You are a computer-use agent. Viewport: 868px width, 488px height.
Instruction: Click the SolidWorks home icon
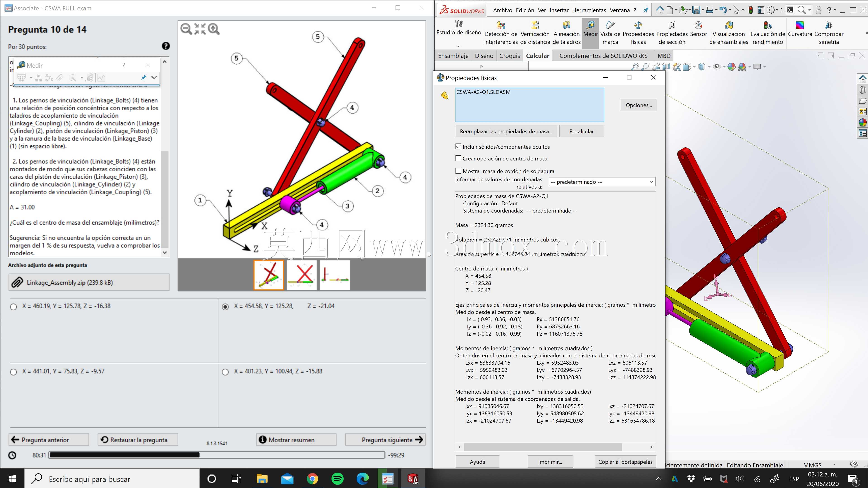[660, 10]
